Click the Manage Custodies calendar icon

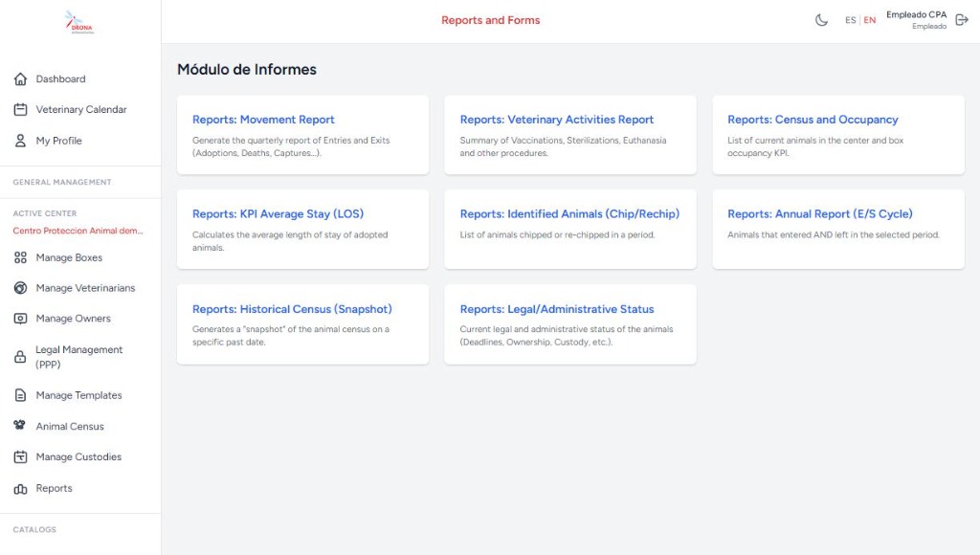tap(21, 456)
